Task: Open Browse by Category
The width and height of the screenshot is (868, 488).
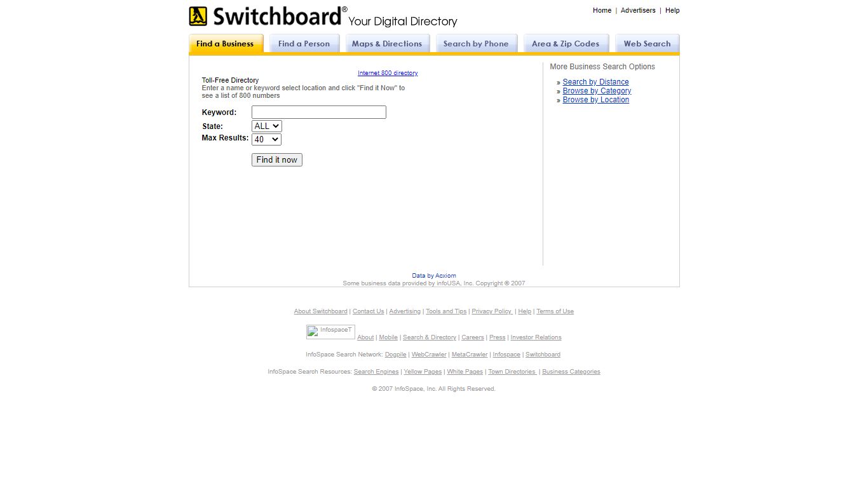Action: (597, 90)
